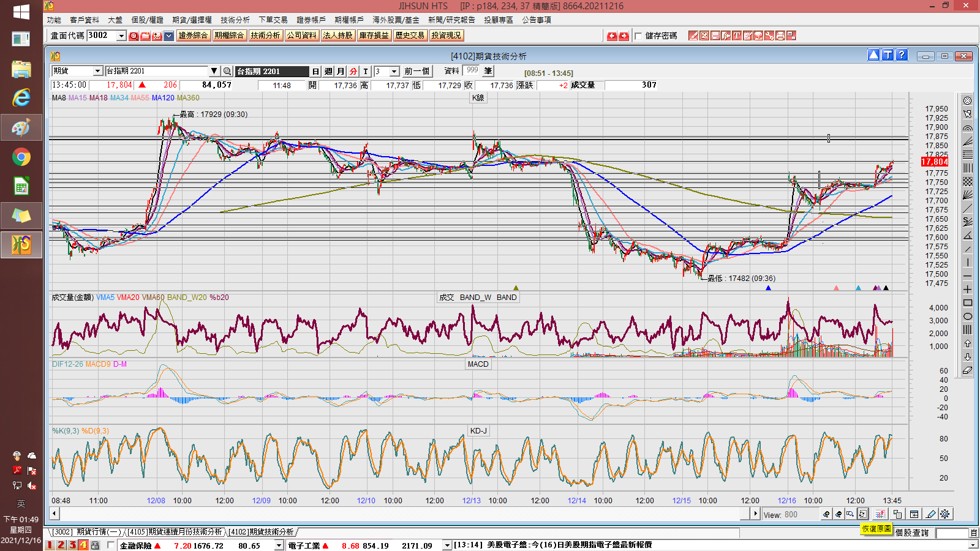Click the 公司資料 button
Viewport: 980px width, 551px height.
click(301, 36)
